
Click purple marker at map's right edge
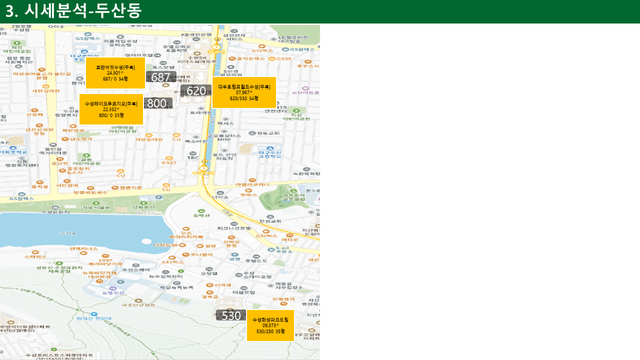[305, 88]
